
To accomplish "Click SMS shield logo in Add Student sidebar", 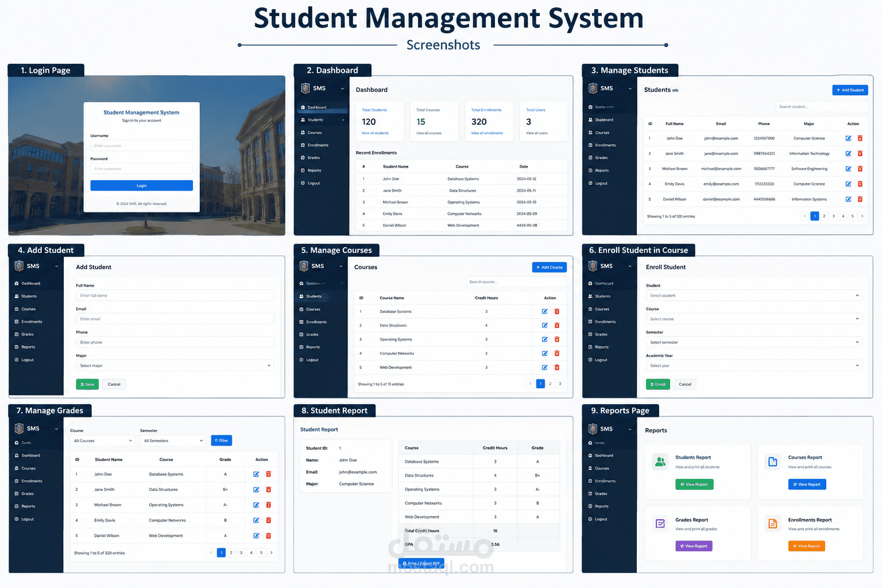I will click(19, 266).
